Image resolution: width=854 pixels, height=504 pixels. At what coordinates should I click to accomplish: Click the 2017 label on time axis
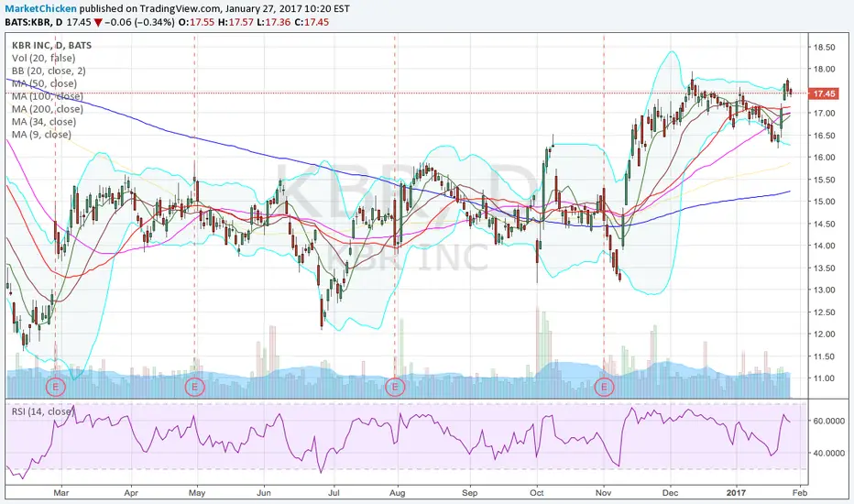pyautogui.click(x=737, y=493)
